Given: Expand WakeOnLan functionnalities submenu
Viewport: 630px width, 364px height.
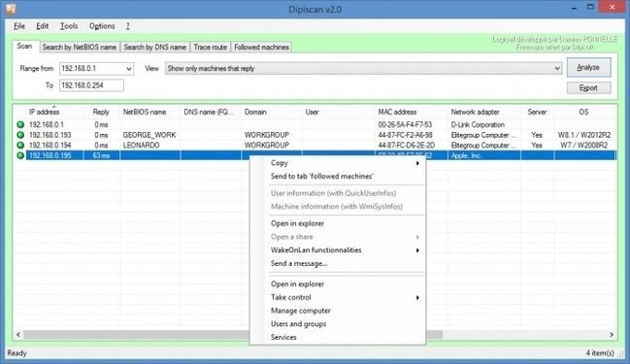Looking at the screenshot, I should click(x=338, y=249).
